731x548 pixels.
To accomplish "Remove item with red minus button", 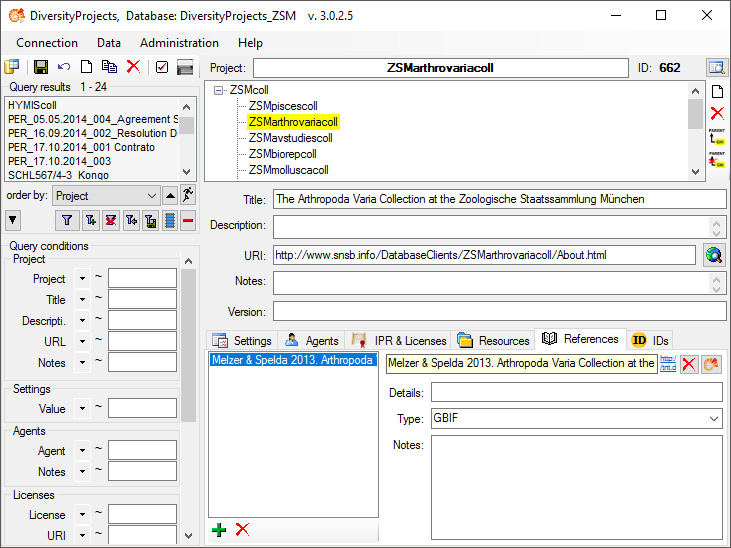I will tap(188, 220).
